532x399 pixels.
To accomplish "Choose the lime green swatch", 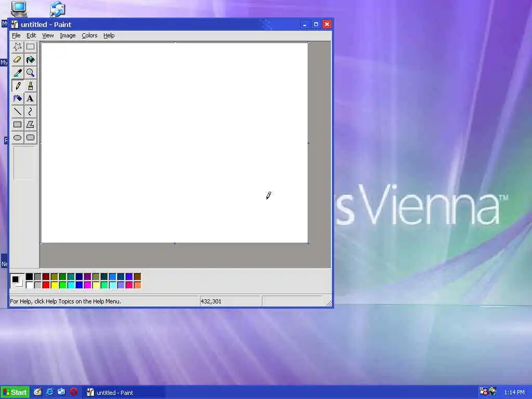I will [x=63, y=285].
